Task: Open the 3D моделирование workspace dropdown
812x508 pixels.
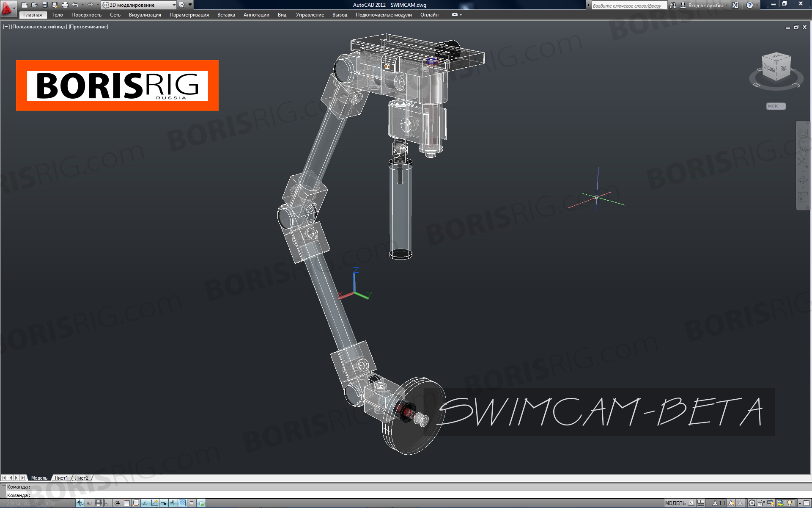Action: coord(139,5)
